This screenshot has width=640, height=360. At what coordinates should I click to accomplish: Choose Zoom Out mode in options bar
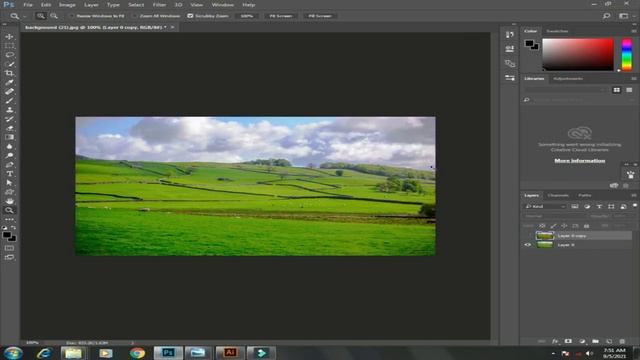[54, 16]
